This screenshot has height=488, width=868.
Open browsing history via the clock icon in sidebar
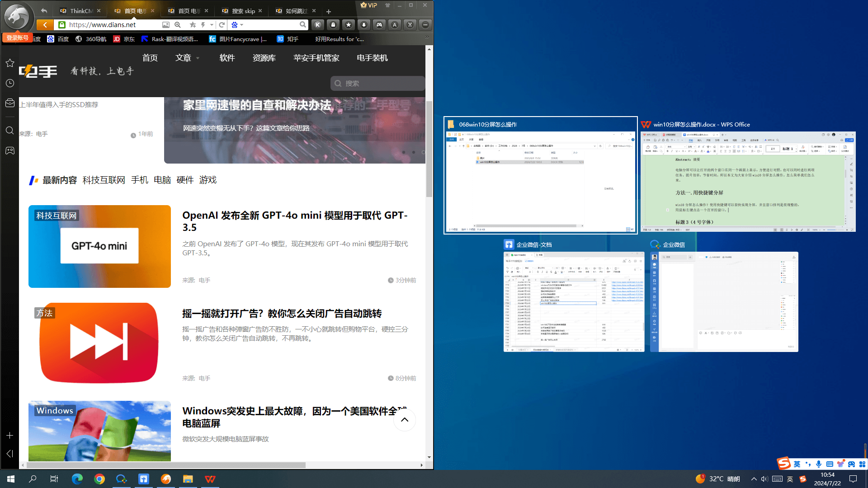pyautogui.click(x=10, y=83)
